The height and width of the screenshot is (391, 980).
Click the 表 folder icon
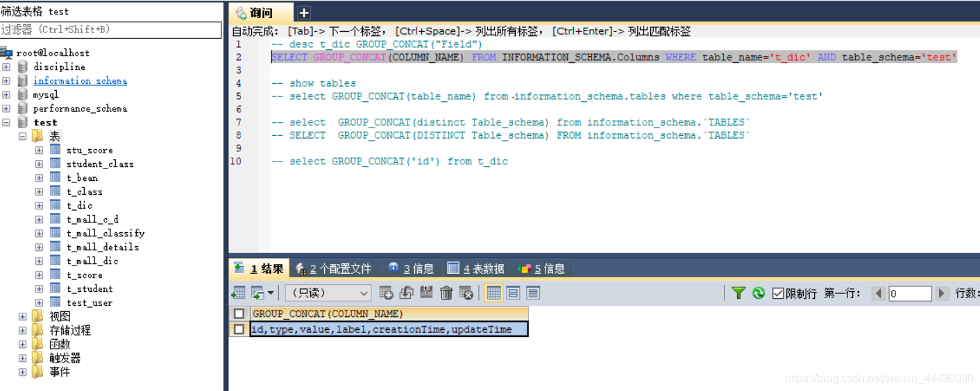point(37,136)
